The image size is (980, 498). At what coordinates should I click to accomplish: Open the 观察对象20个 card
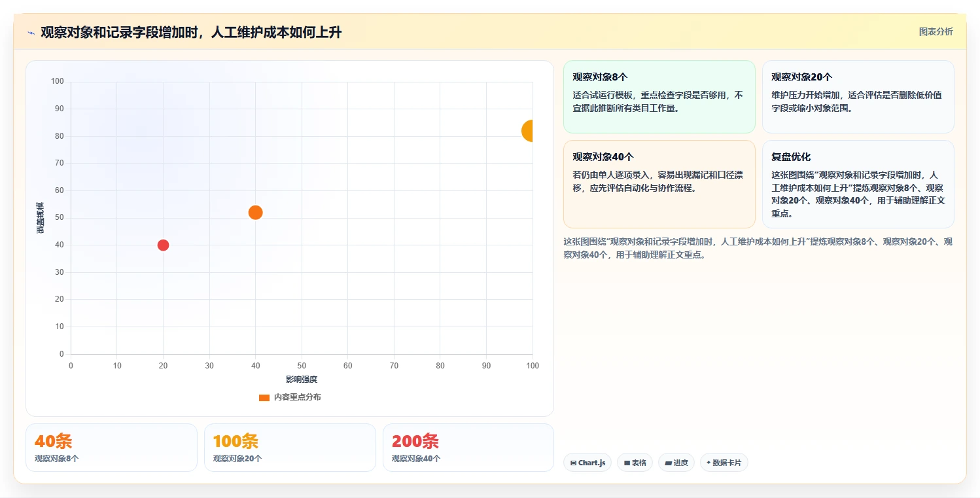coord(858,97)
